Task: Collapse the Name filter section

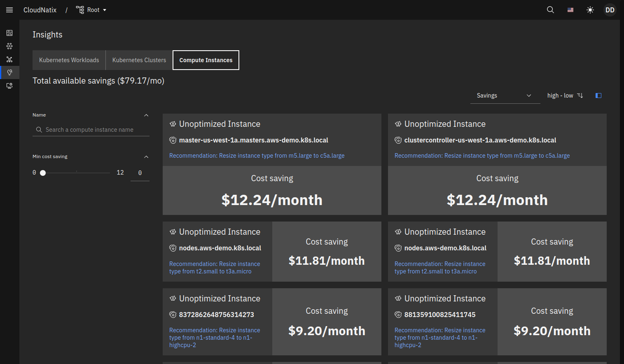Action: tap(146, 115)
